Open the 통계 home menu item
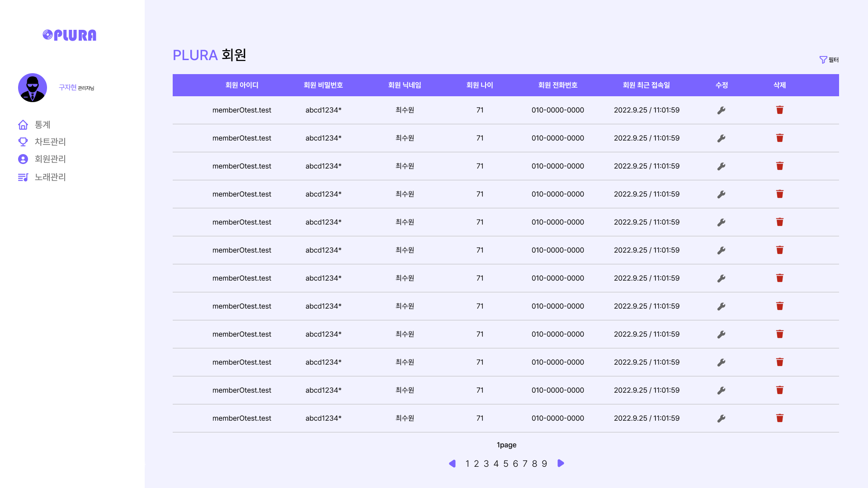The height and width of the screenshot is (488, 868). (42, 125)
